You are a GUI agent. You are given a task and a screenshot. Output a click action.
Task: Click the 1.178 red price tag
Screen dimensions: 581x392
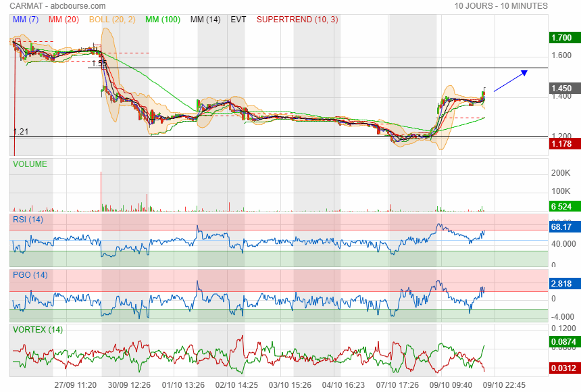561,143
